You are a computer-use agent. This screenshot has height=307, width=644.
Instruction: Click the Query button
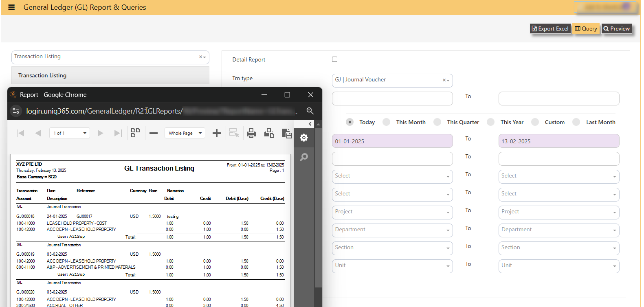coord(586,29)
